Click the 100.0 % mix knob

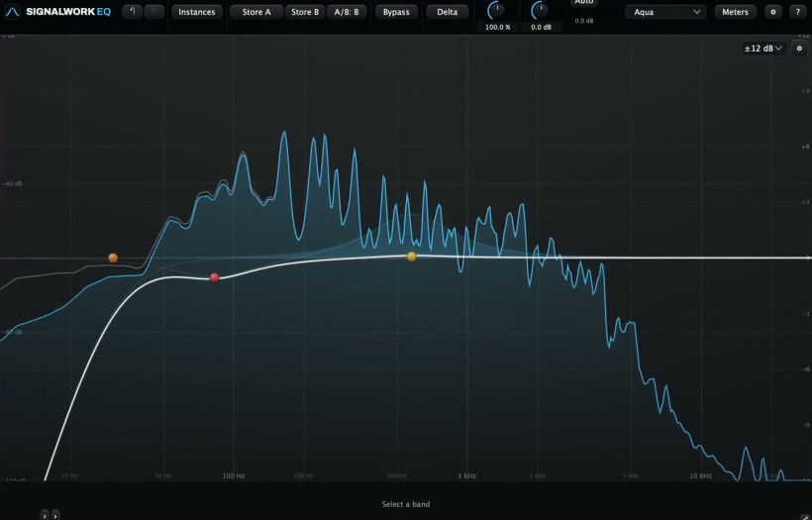click(497, 10)
